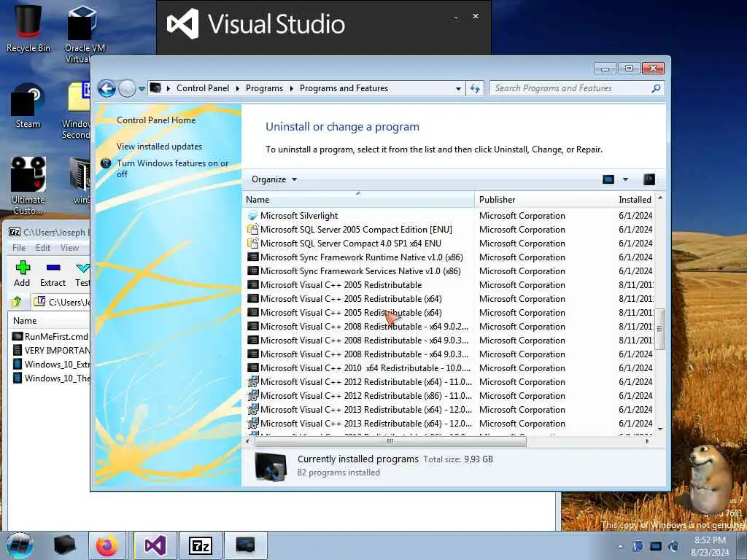This screenshot has height=560, width=747.
Task: Click the 7-Zip taskbar button
Action: click(x=201, y=545)
